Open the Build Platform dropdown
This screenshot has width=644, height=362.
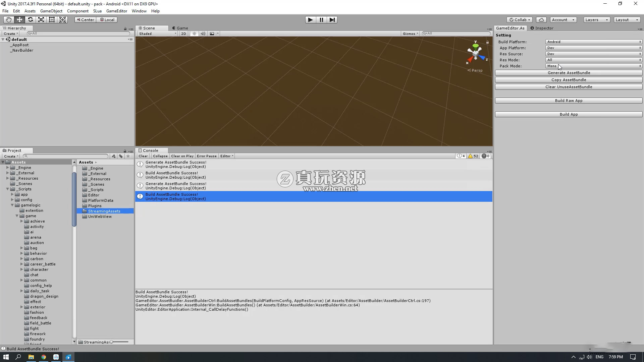click(594, 42)
